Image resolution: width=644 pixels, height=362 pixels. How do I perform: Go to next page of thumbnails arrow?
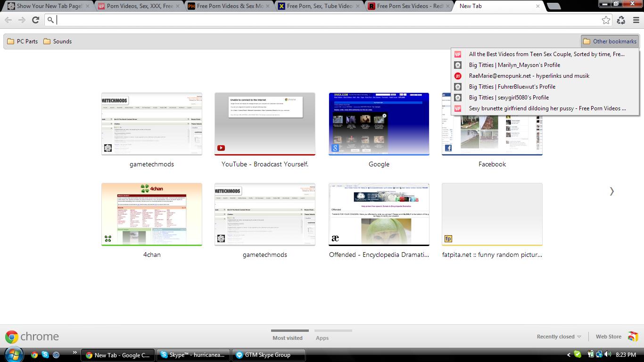click(611, 191)
